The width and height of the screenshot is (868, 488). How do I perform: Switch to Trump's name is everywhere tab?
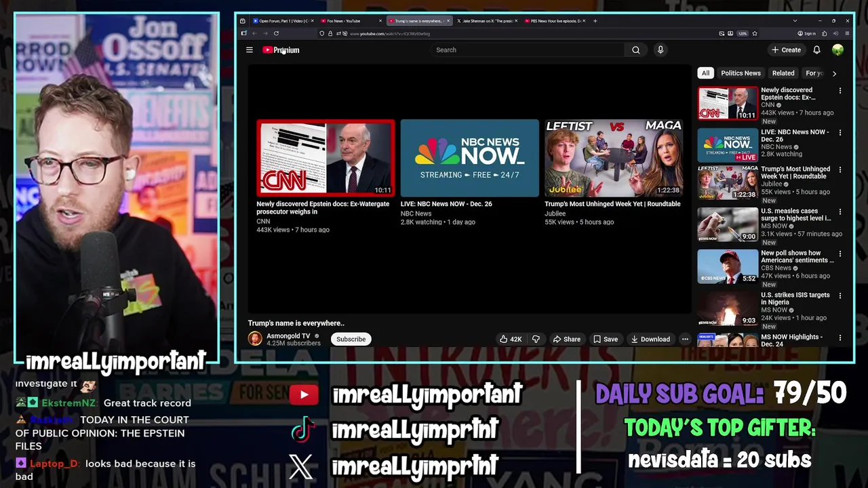[418, 21]
